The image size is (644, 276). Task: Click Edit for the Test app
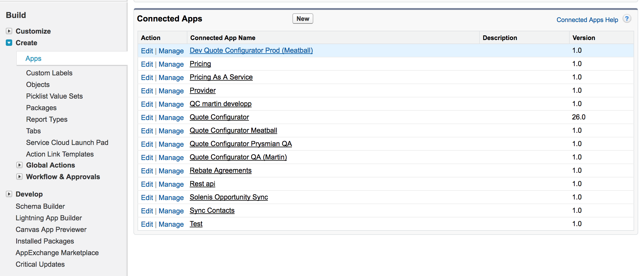coord(147,224)
